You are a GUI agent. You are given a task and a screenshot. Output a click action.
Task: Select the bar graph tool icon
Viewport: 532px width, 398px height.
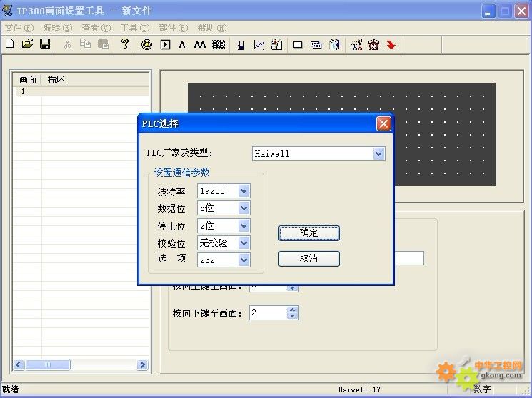click(x=241, y=45)
